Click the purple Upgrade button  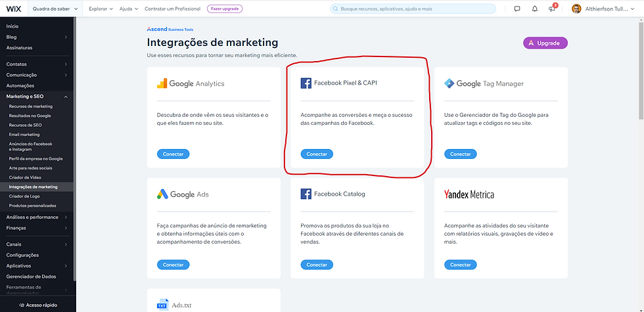point(545,43)
